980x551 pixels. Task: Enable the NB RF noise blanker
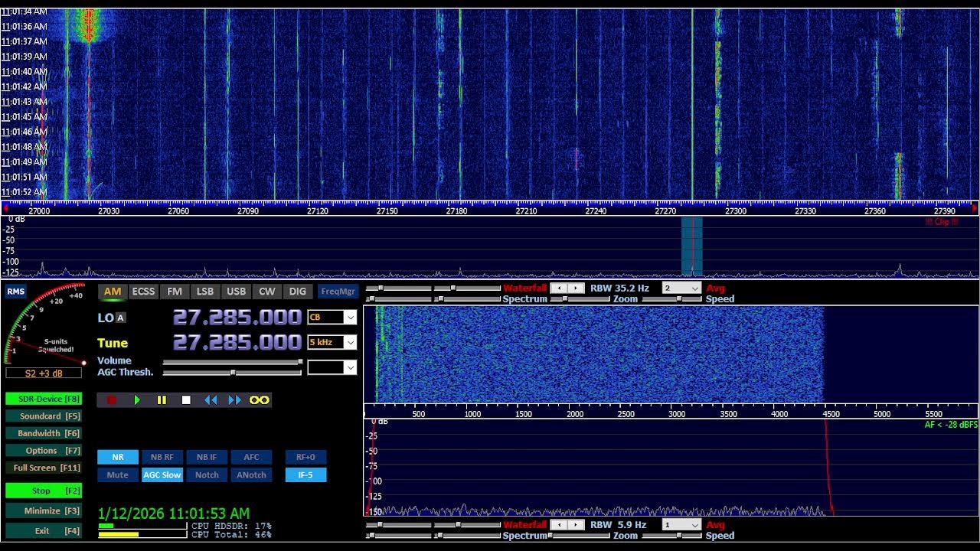coord(162,457)
